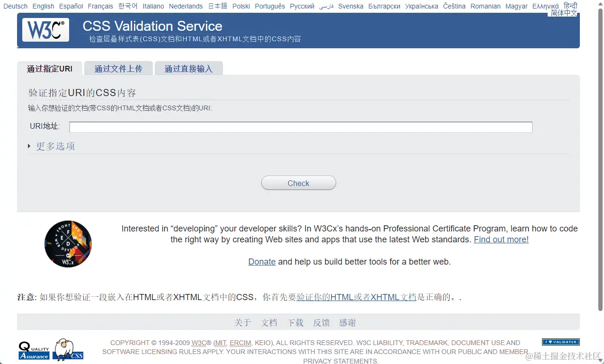Screen dimensions: 604x364
Task: Switch to the 通过指定URI tab
Action: pyautogui.click(x=50, y=69)
